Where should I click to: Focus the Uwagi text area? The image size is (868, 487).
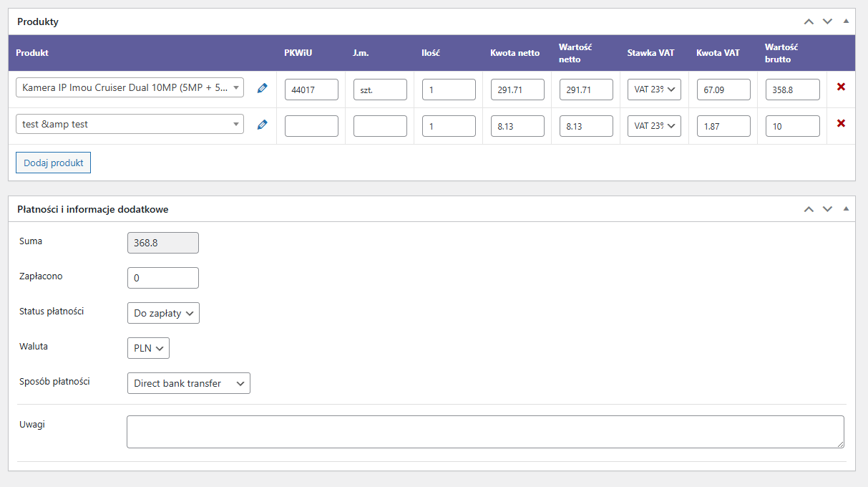pyautogui.click(x=484, y=432)
